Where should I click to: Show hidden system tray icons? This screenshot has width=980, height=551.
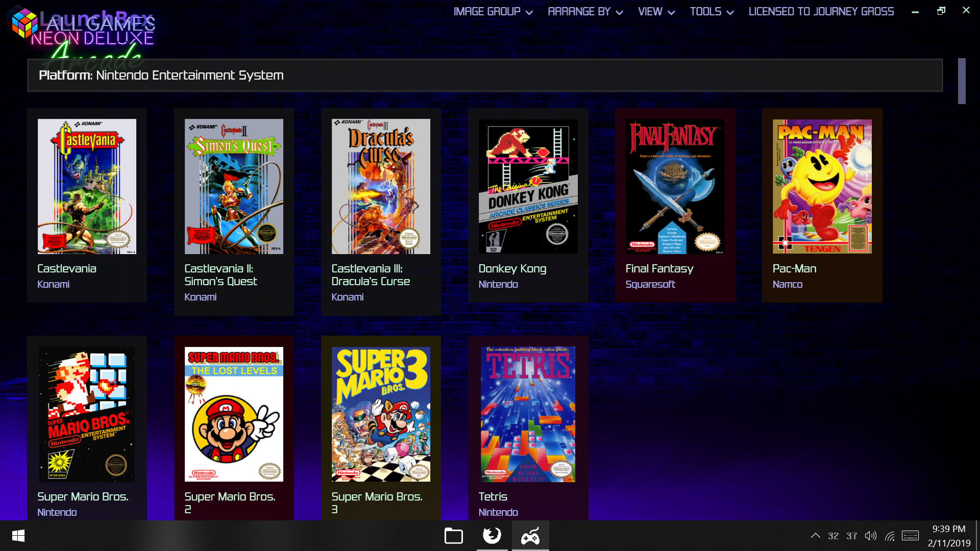click(x=816, y=536)
